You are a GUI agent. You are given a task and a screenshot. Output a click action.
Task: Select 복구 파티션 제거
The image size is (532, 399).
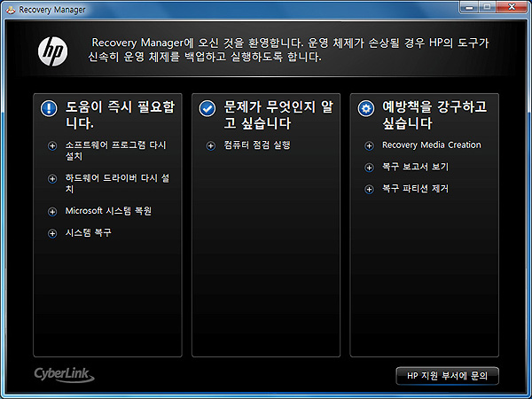pos(415,189)
